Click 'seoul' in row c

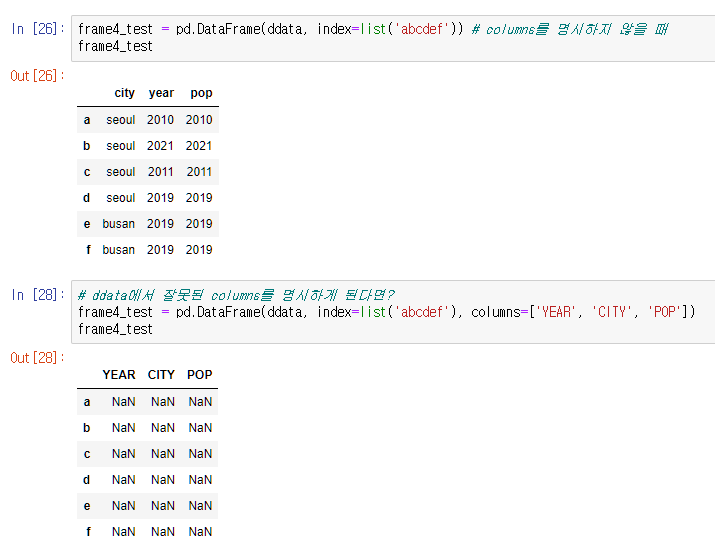(x=121, y=172)
